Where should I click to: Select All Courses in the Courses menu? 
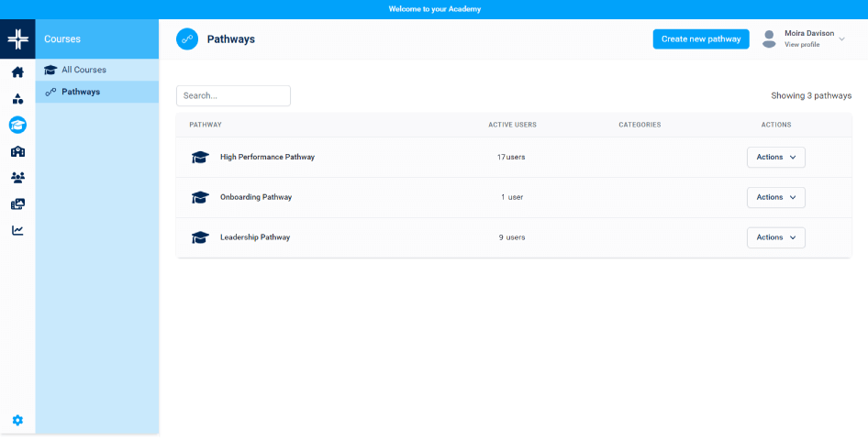pyautogui.click(x=83, y=70)
